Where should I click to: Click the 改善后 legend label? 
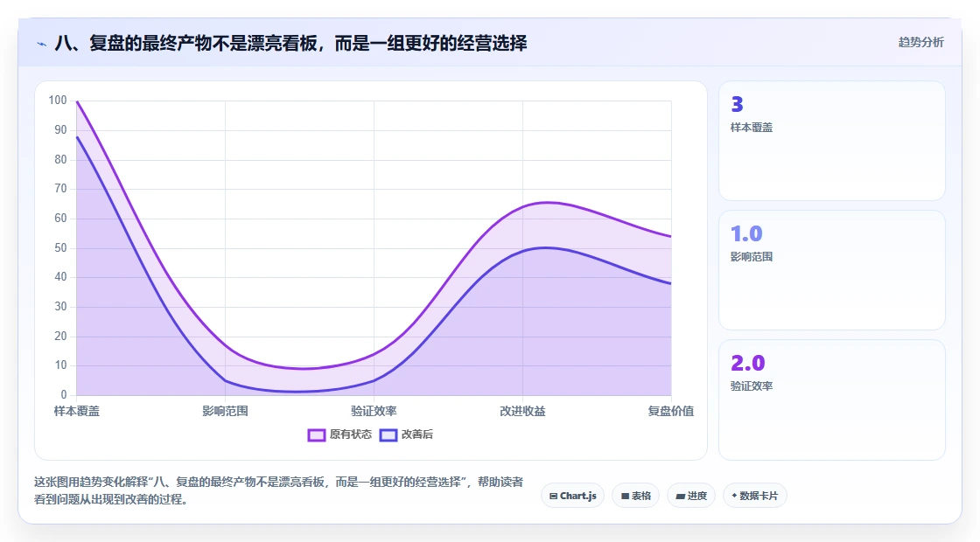(416, 434)
